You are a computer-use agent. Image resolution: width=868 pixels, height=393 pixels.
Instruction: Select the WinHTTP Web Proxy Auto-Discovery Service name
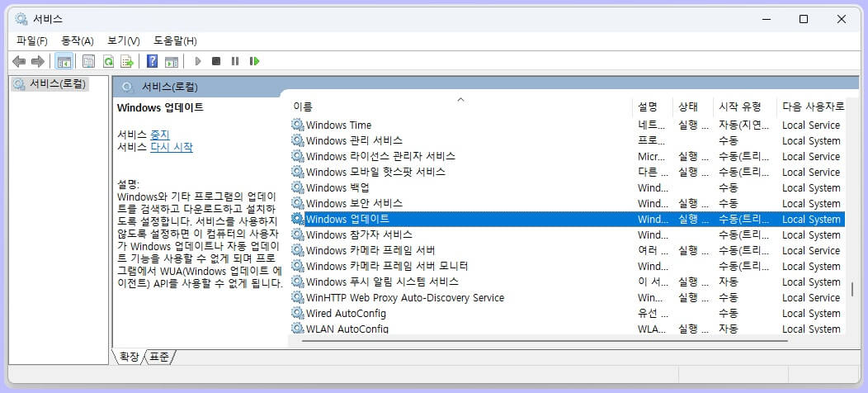tap(405, 298)
